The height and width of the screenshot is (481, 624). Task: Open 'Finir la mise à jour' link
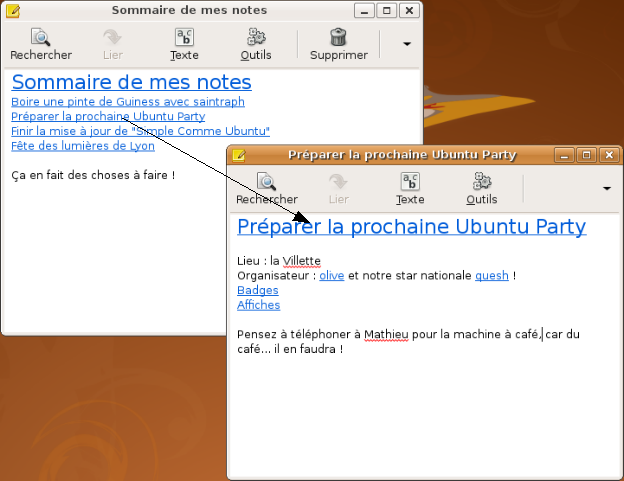click(140, 131)
